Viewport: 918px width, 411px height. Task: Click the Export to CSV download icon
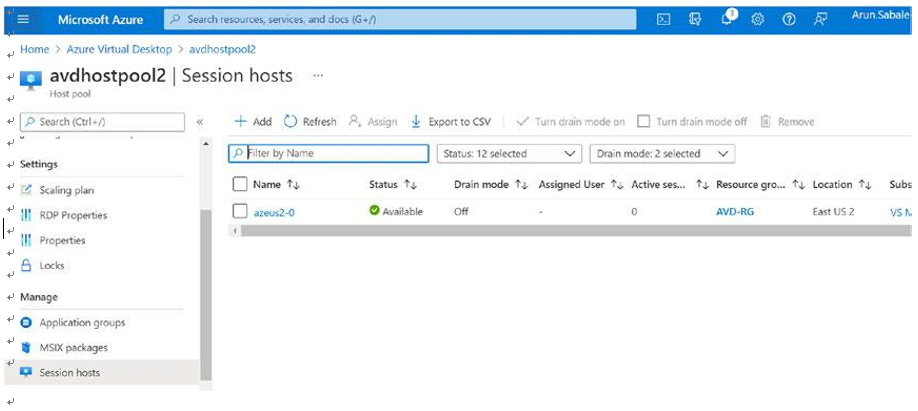pos(416,121)
